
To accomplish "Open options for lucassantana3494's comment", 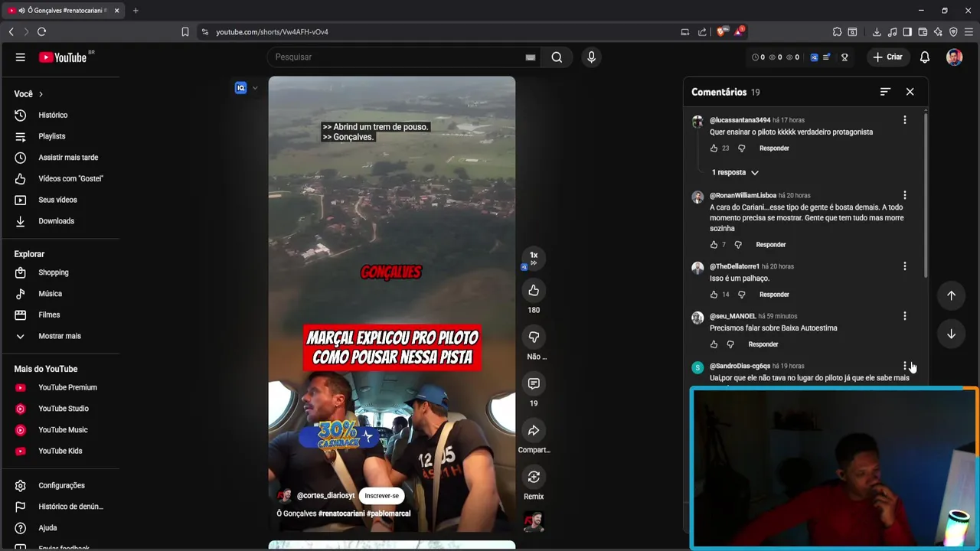I will (905, 120).
